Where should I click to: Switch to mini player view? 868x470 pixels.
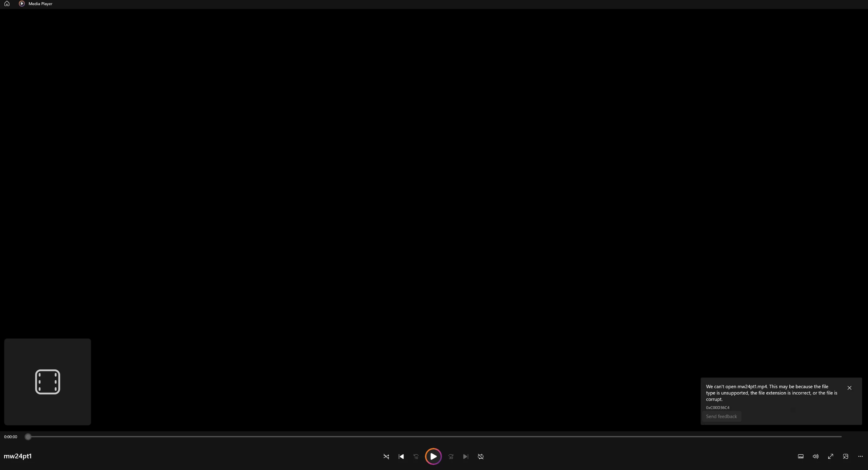(x=845, y=456)
